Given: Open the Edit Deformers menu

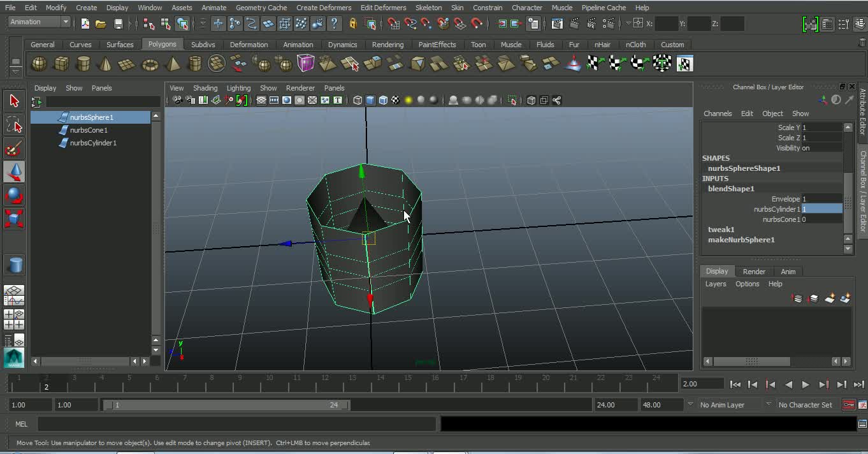Looking at the screenshot, I should [x=383, y=8].
